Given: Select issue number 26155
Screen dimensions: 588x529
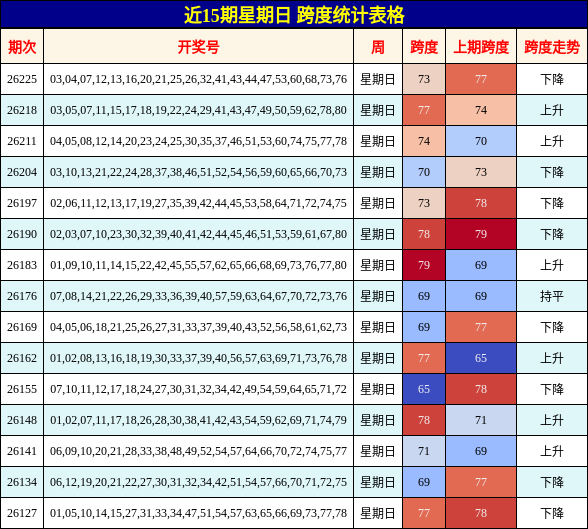Looking at the screenshot, I should coord(22,389).
